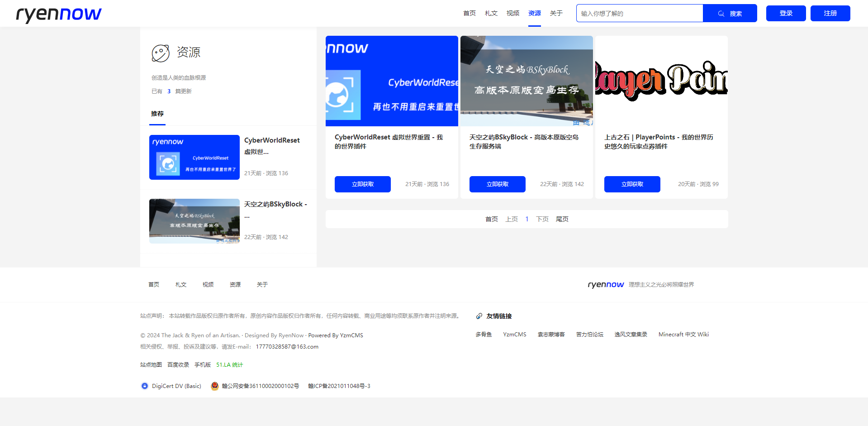
Task: Open the 手机版 footer link
Action: (x=203, y=365)
